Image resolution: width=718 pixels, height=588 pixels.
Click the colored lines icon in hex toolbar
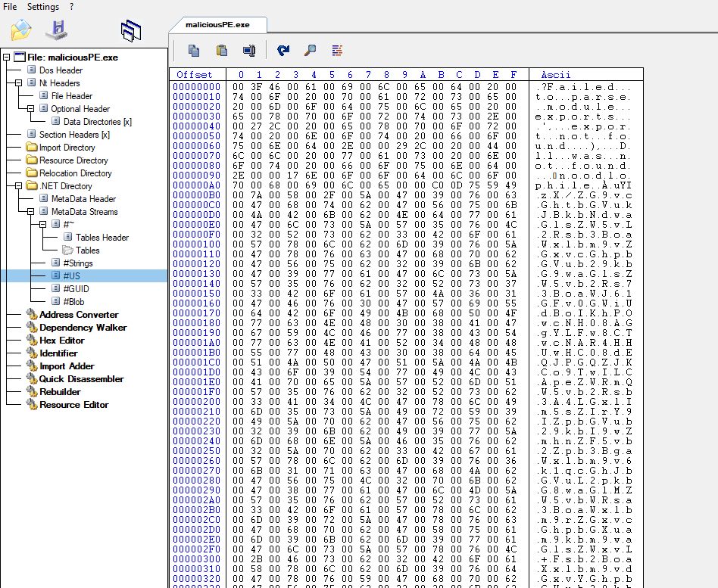[337, 51]
